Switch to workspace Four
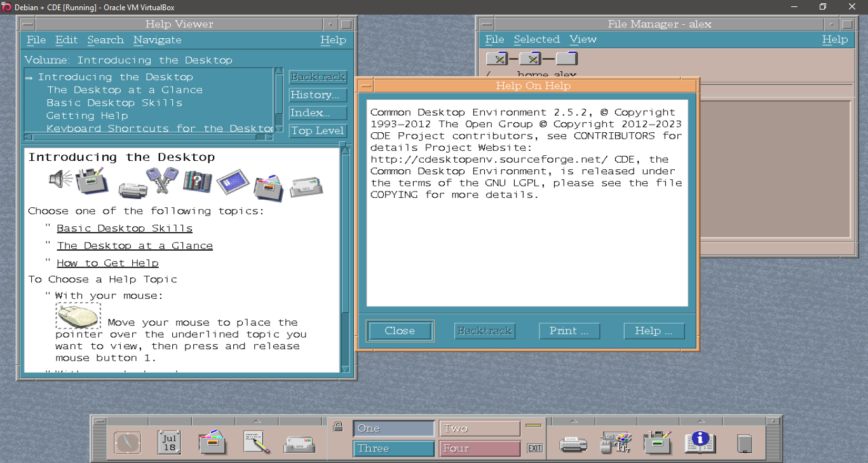868x463 pixels. tap(479, 448)
